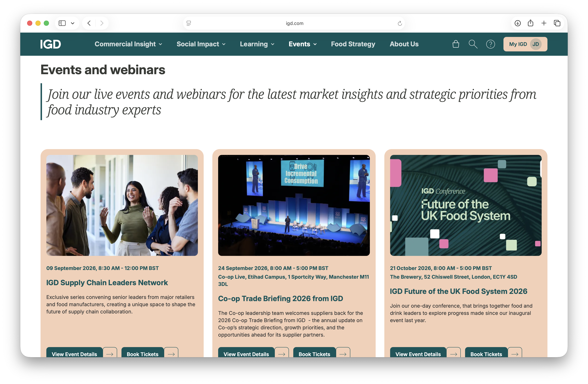Click the Supply Chain Leaders Network event photo
Screen dimensions: 588x384
coord(122,205)
